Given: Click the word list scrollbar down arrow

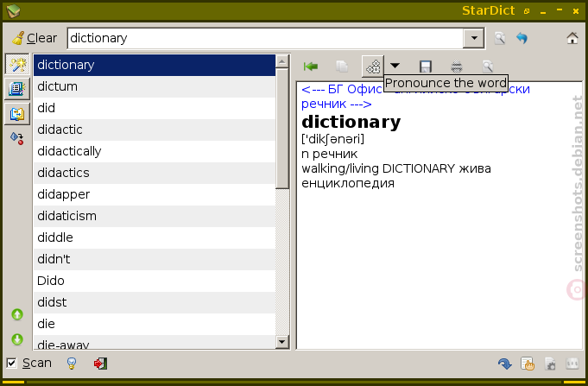Looking at the screenshot, I should 282,342.
